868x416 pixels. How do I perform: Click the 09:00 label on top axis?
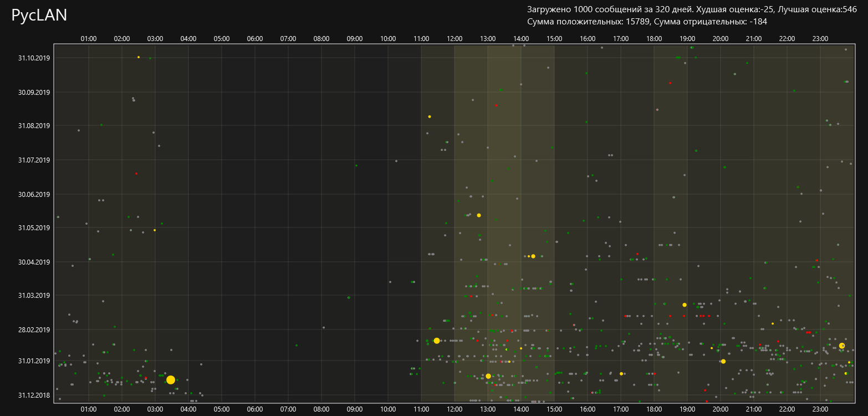pos(355,39)
